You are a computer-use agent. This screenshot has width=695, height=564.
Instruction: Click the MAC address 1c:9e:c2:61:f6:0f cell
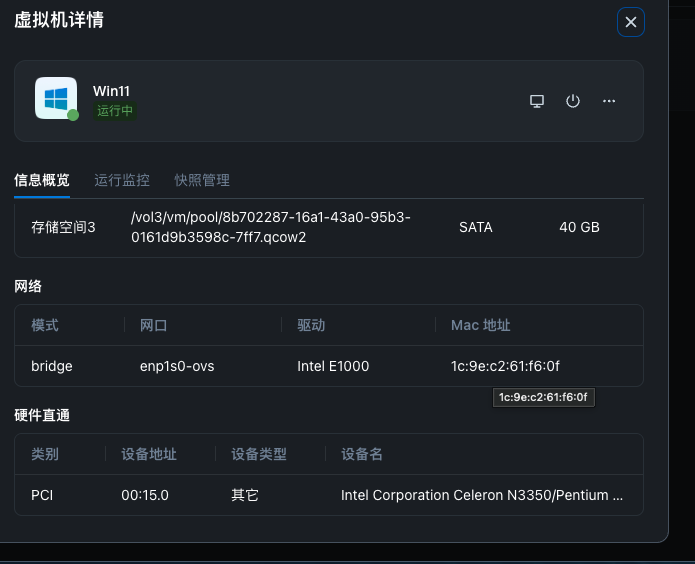[505, 366]
